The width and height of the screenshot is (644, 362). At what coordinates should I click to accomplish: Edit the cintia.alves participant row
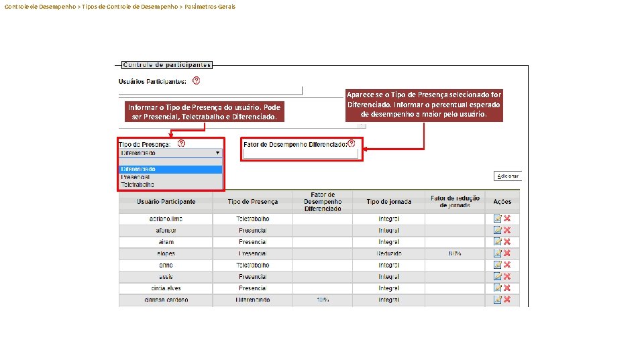[497, 288]
